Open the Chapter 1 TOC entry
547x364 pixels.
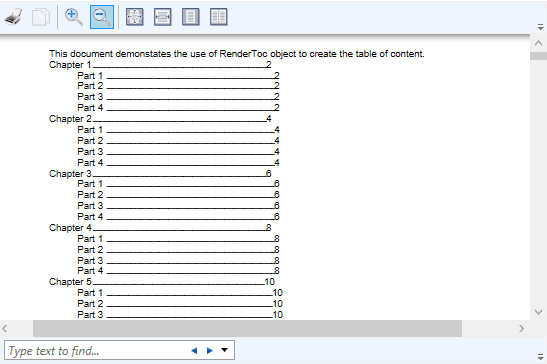click(x=160, y=65)
